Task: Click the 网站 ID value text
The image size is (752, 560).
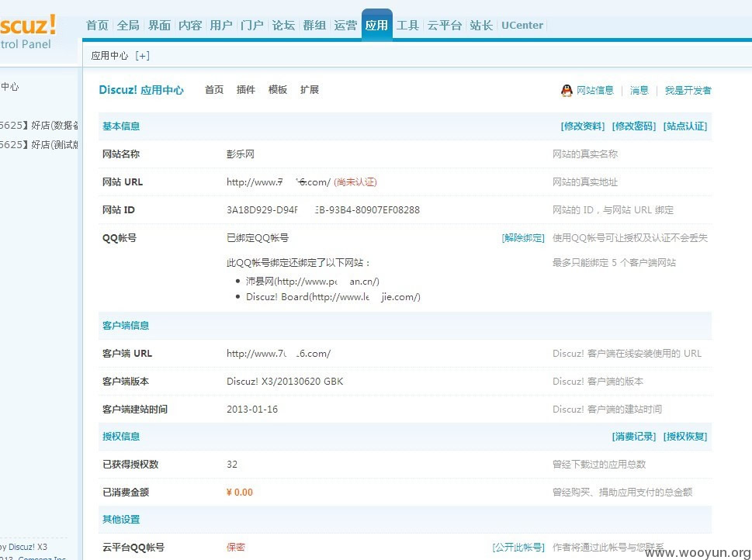Action: tap(324, 210)
